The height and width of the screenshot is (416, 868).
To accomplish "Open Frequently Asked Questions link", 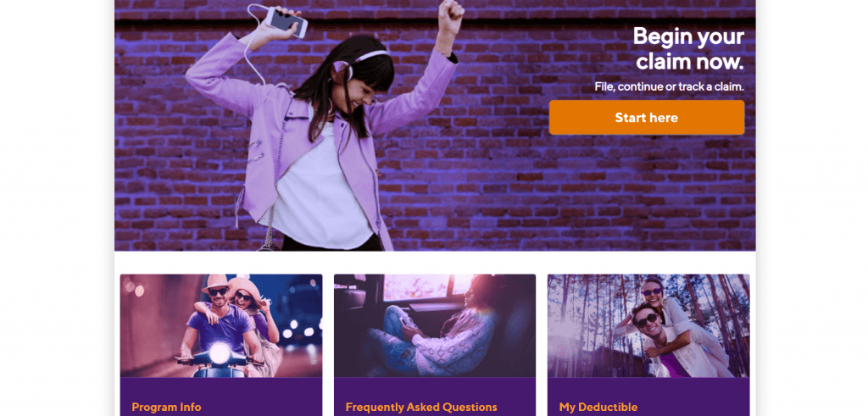I will [x=421, y=408].
